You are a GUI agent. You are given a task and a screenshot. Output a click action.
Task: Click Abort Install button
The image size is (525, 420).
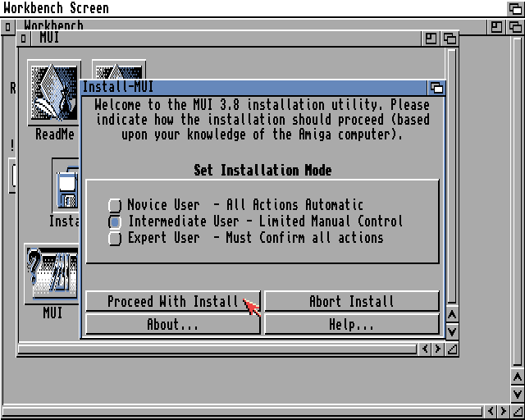(352, 301)
